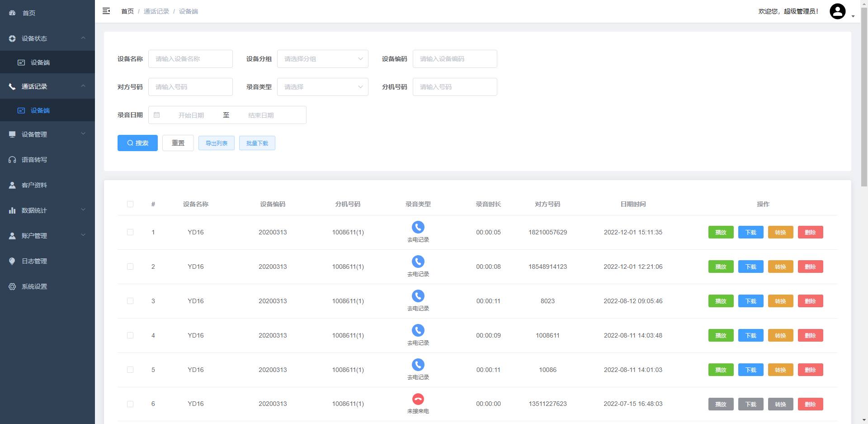Click the sidebar collapse hamburger icon

(106, 11)
